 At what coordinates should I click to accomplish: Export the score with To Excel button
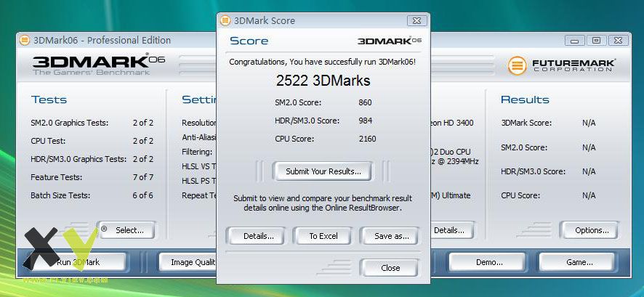(323, 236)
